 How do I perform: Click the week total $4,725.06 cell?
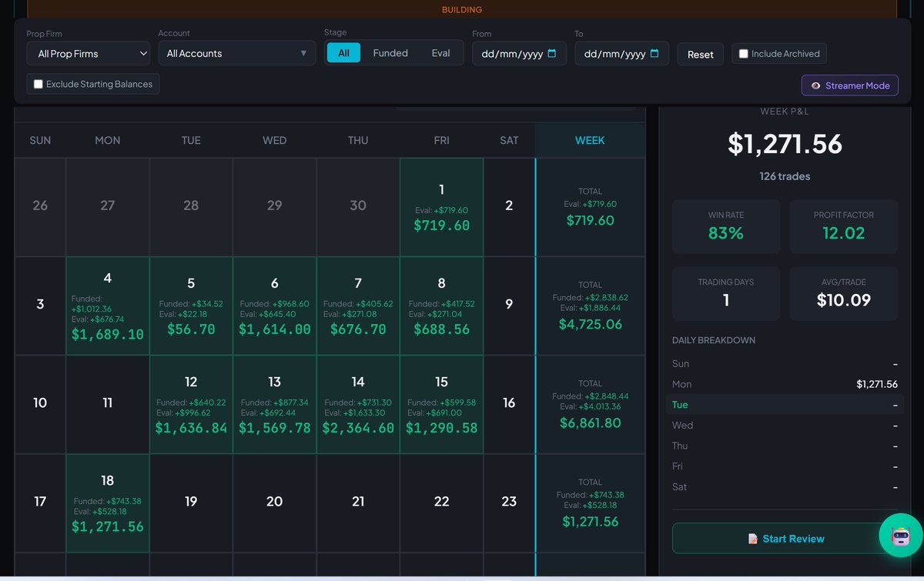pos(591,306)
